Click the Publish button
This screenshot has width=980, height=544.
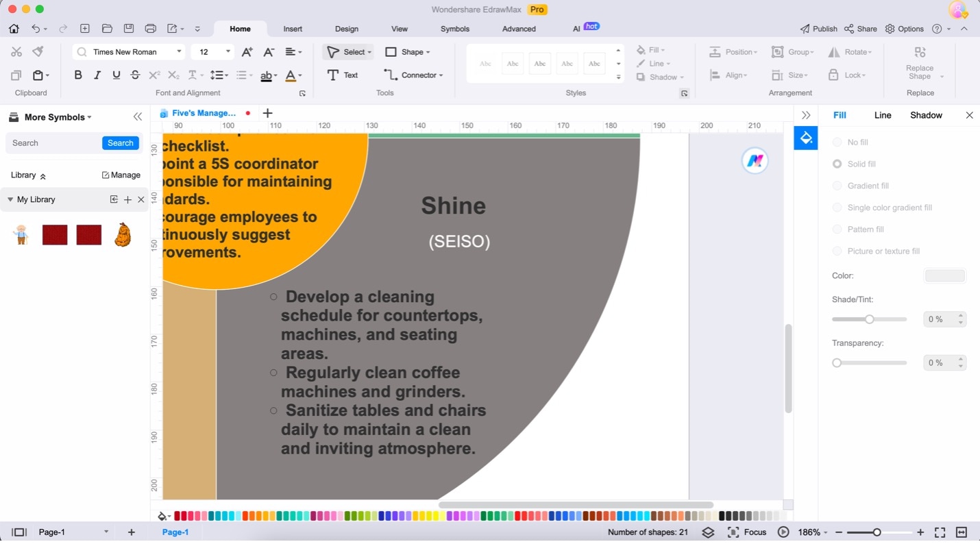tap(819, 29)
